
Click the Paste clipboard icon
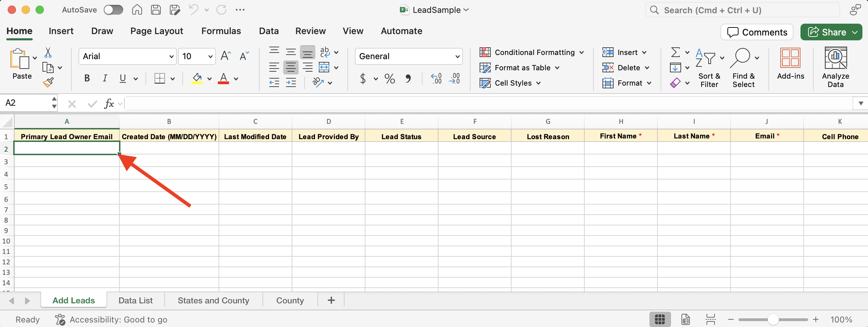pos(20,59)
